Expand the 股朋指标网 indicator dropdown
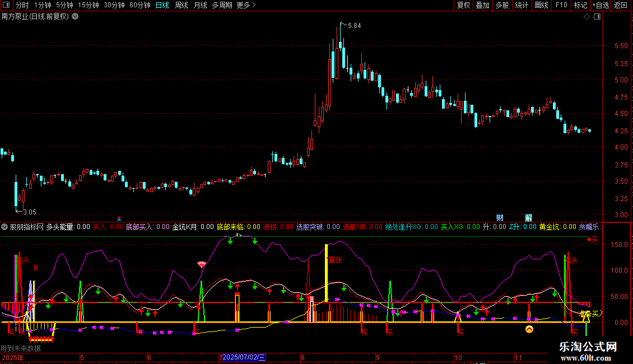The width and height of the screenshot is (633, 364). [x=5, y=227]
